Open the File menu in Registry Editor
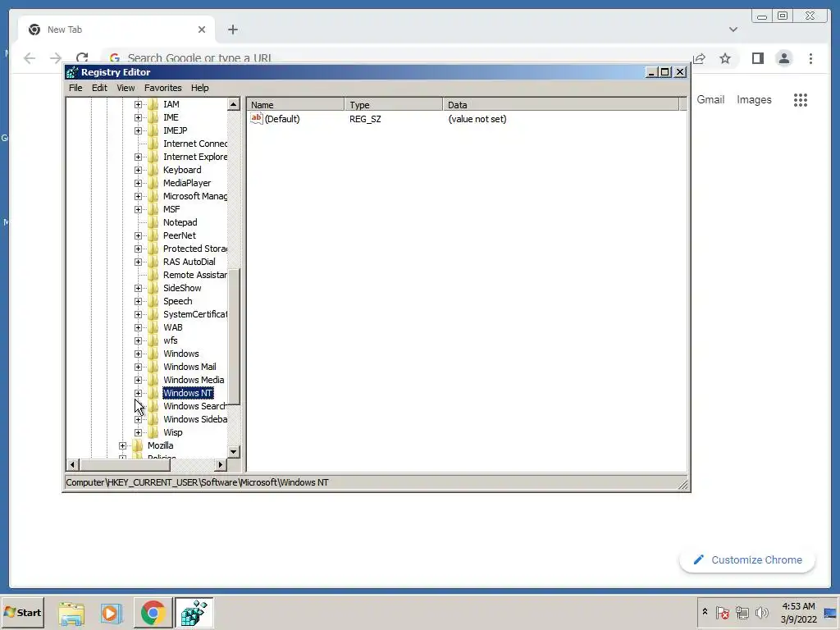The height and width of the screenshot is (630, 840). click(x=75, y=88)
